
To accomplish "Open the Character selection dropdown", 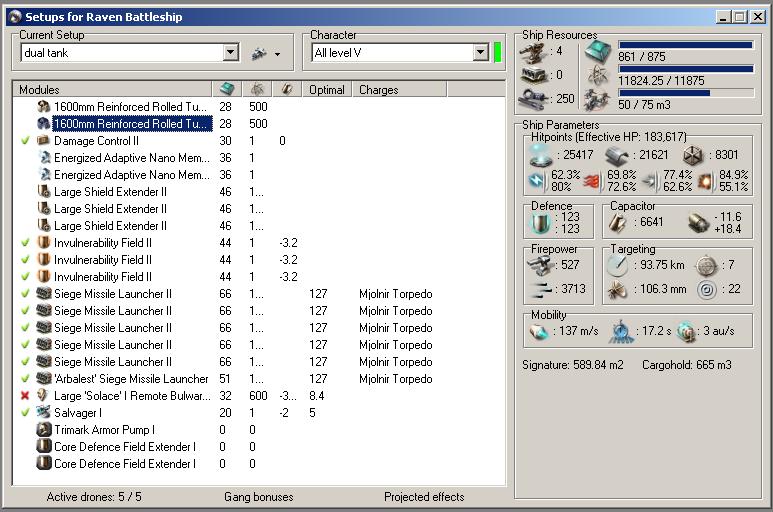I will [x=480, y=53].
